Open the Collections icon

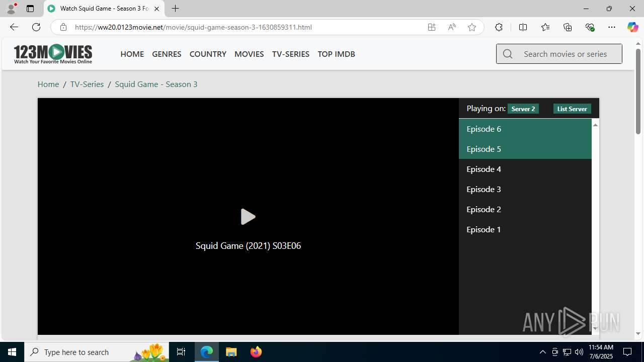tap(568, 27)
